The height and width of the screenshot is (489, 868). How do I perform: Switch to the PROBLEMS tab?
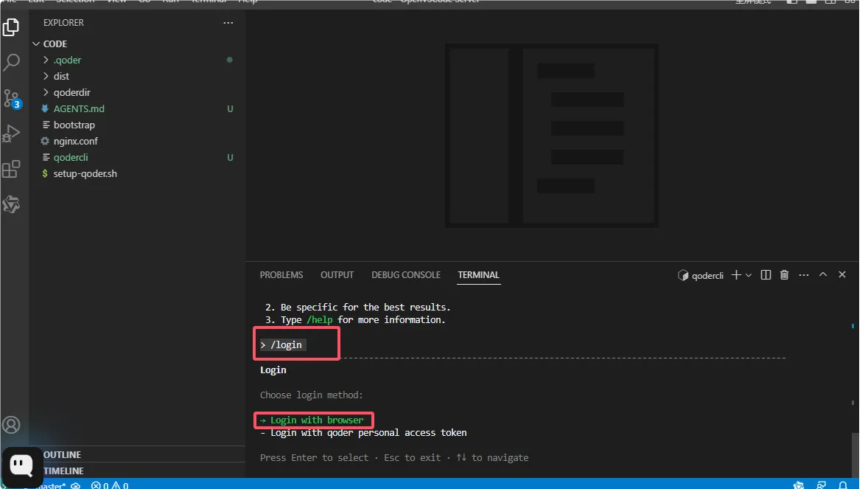(281, 275)
